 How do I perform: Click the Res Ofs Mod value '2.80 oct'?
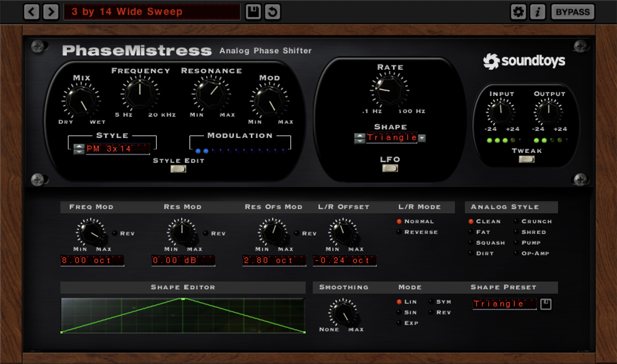(x=274, y=260)
